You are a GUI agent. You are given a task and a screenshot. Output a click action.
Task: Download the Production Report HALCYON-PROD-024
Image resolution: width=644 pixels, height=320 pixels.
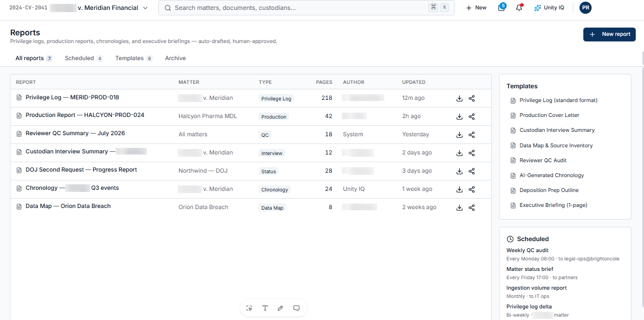(460, 116)
